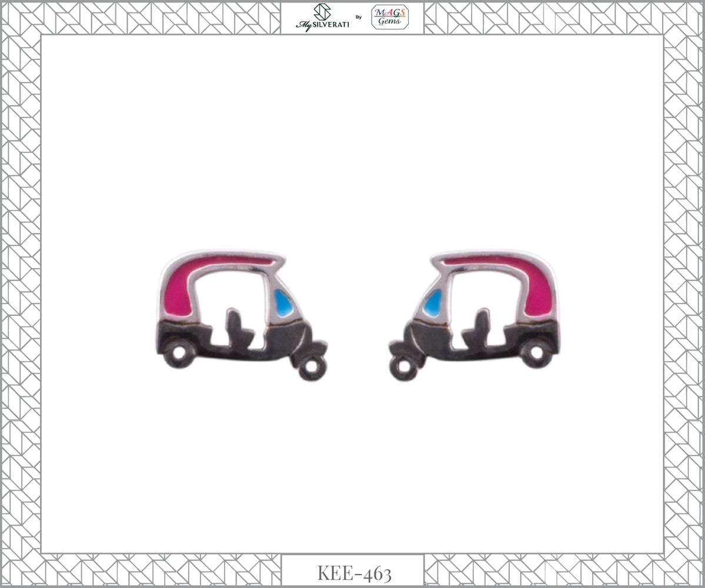Click the word "By" between the two logos
Screen dimensions: 705x588
pos(359,18)
